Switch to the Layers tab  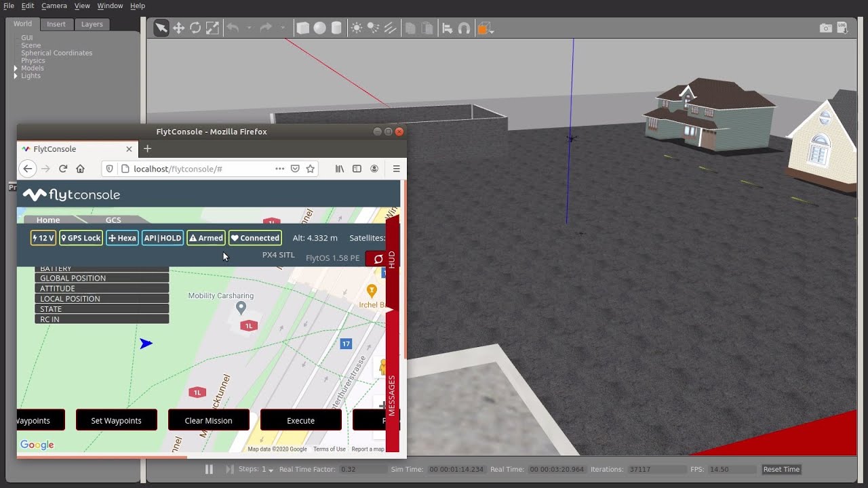click(92, 24)
